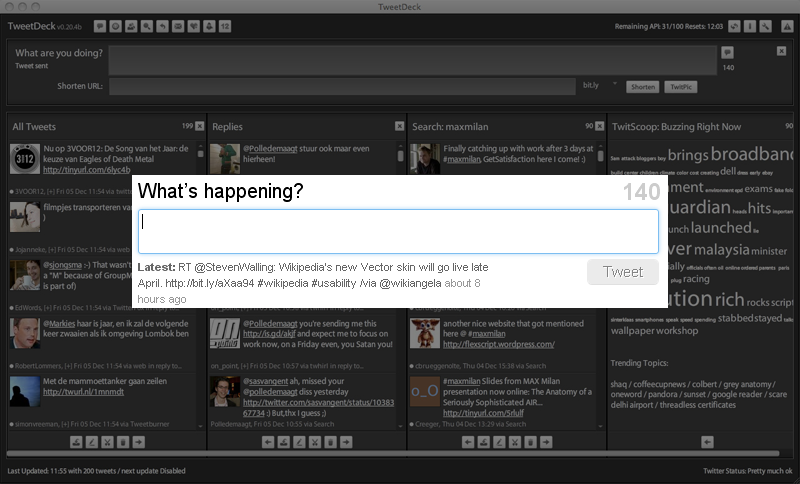Send tweet with bubble icon beside compose box
The height and width of the screenshot is (484, 800).
click(x=728, y=52)
